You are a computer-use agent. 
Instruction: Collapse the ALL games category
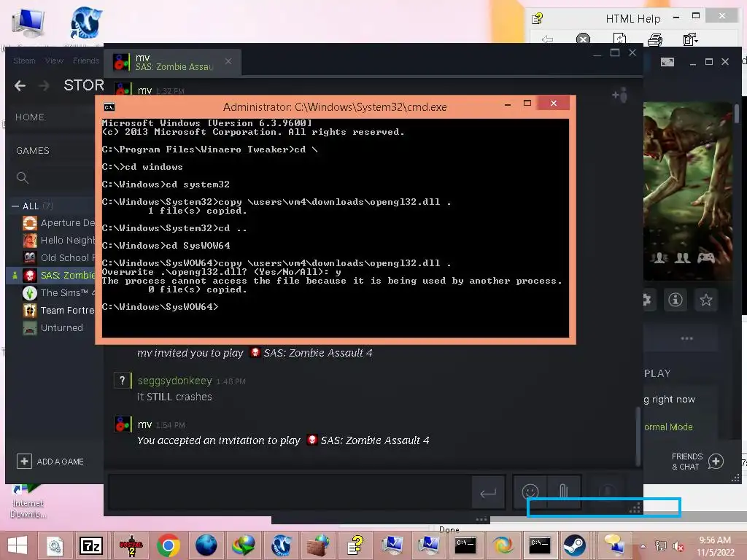(x=15, y=206)
